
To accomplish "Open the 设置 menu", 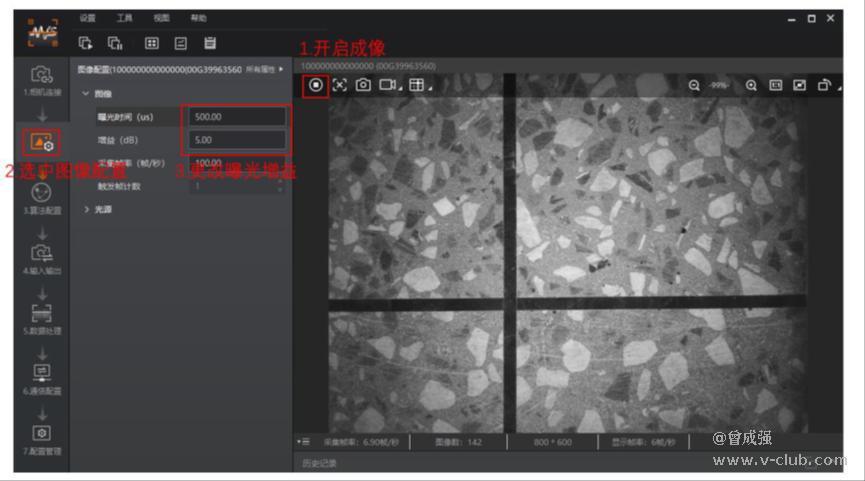I will coord(87,18).
